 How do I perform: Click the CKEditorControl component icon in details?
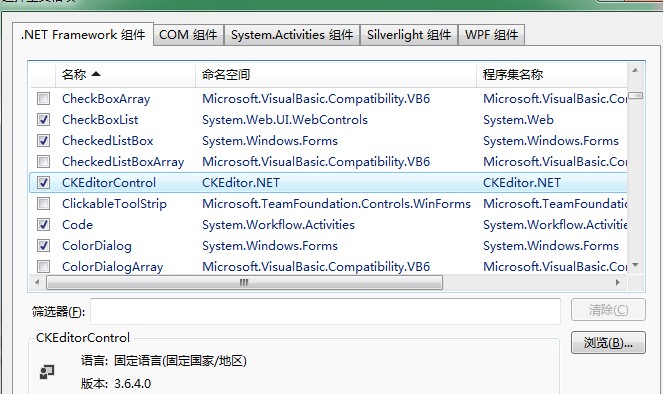coord(47,372)
